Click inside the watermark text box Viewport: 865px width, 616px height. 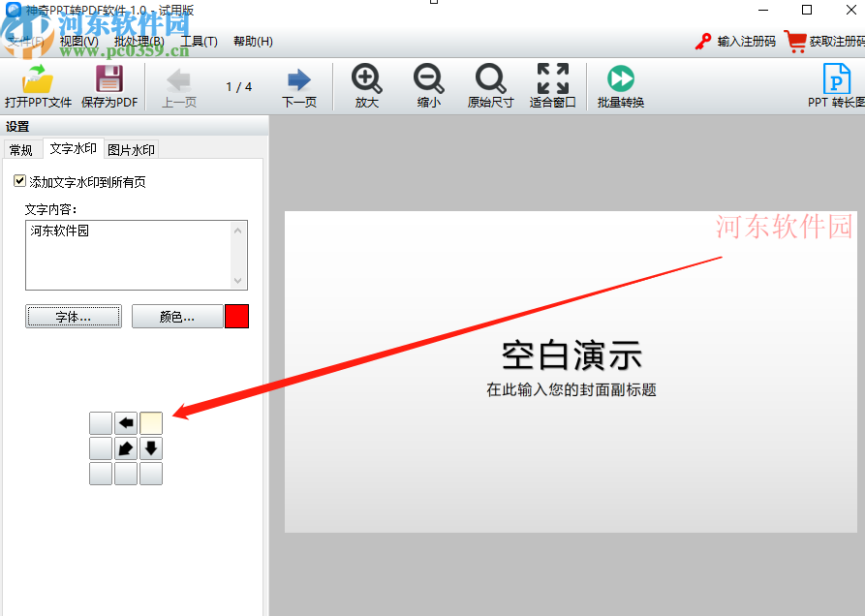(x=136, y=255)
